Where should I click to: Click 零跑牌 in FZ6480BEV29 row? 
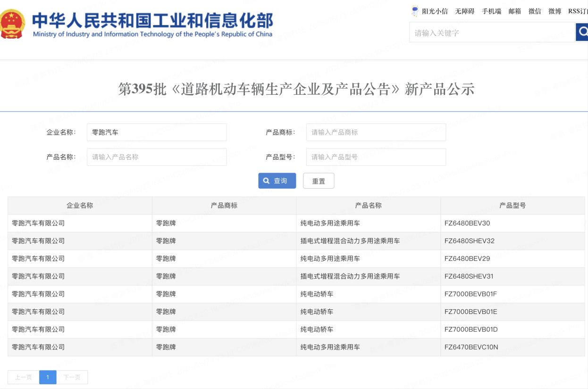point(166,258)
